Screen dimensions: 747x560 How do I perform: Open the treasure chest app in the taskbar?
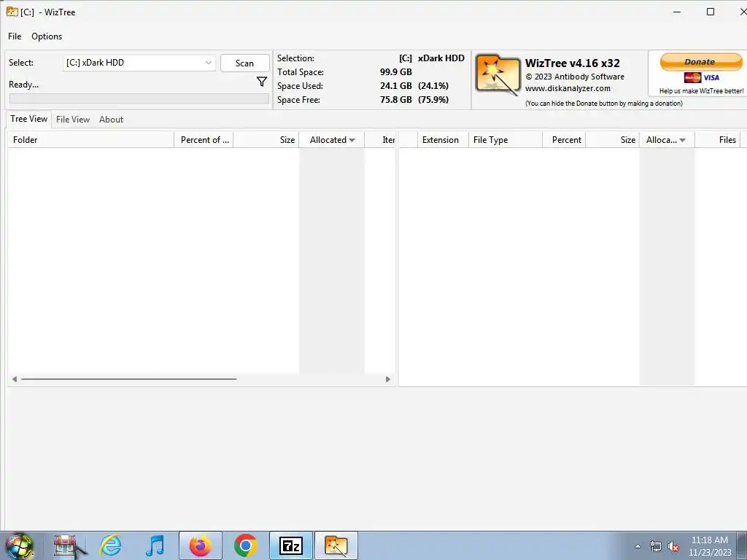(69, 545)
